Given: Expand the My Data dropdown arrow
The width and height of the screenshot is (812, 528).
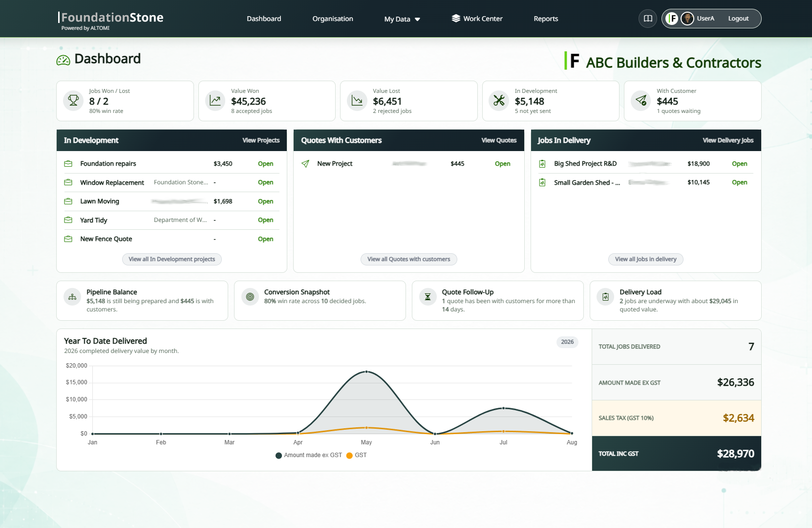Looking at the screenshot, I should pyautogui.click(x=417, y=20).
